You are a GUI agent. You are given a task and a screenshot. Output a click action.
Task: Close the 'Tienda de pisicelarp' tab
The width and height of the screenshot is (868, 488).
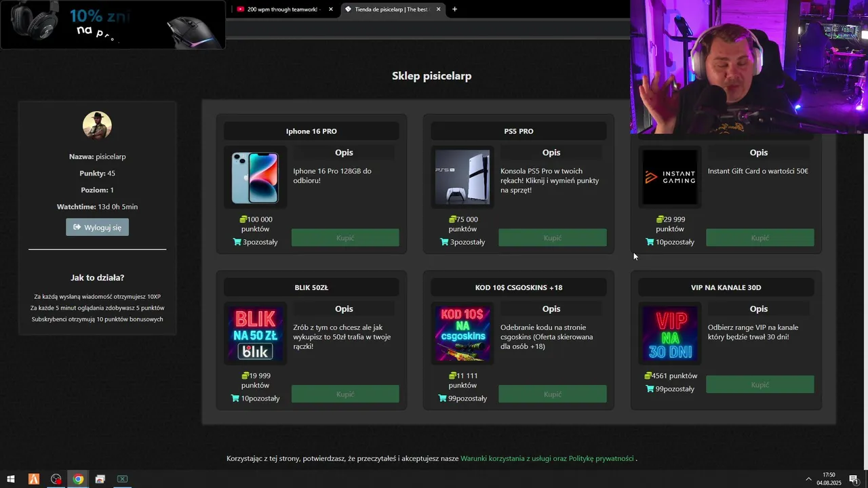[438, 9]
